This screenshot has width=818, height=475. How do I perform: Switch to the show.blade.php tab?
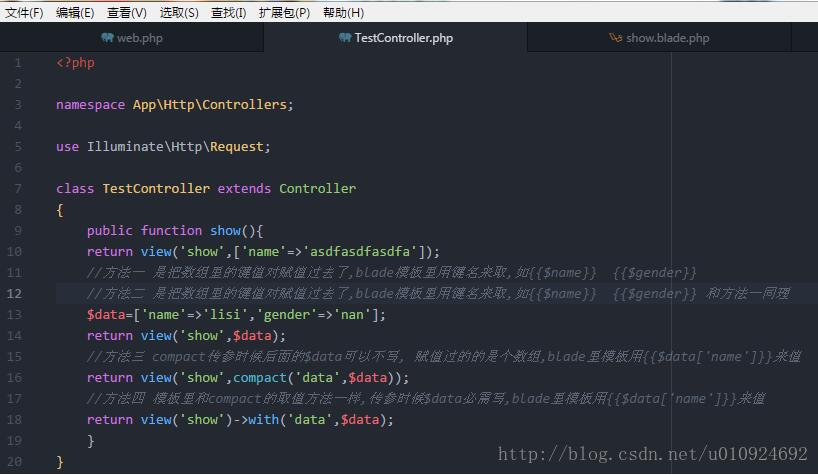tap(667, 38)
